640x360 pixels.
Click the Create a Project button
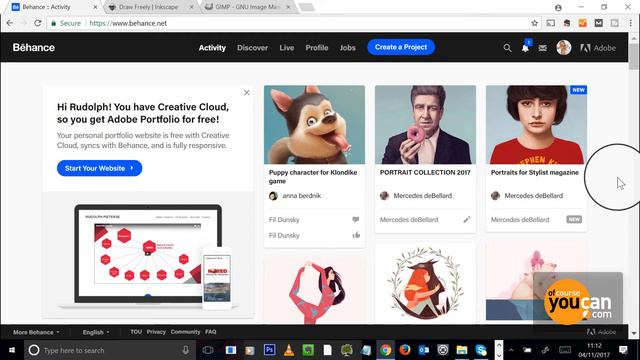click(x=401, y=47)
